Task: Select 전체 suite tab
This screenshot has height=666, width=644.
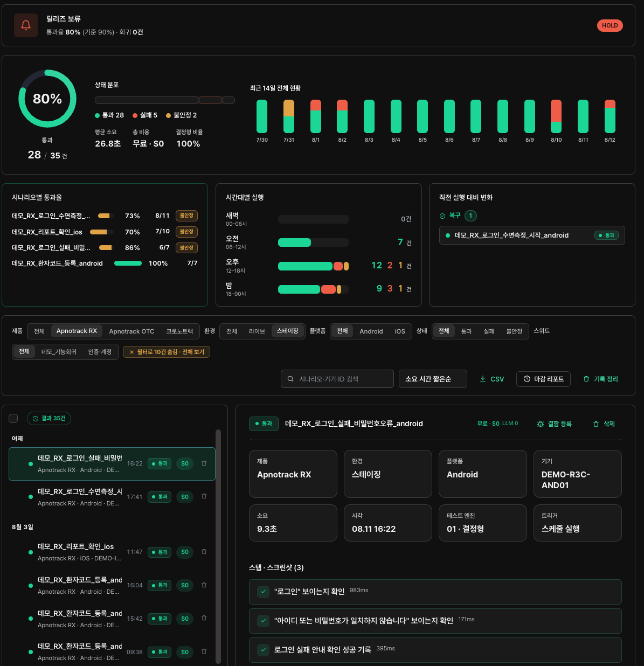Action: pyautogui.click(x=24, y=351)
